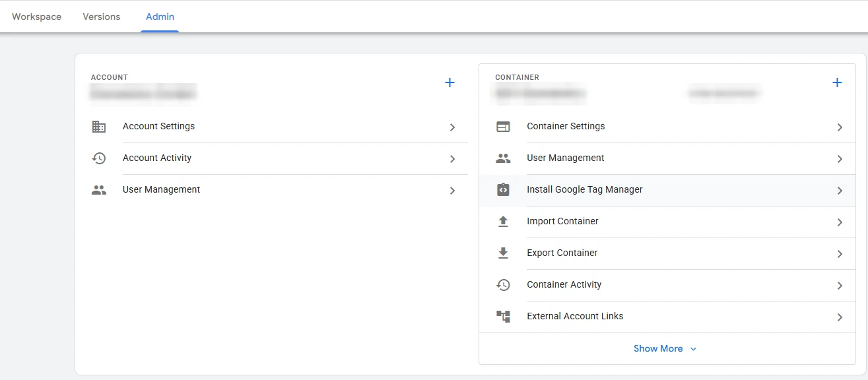Click the chevron beside Account Activity
868x380 pixels.
coord(452,159)
